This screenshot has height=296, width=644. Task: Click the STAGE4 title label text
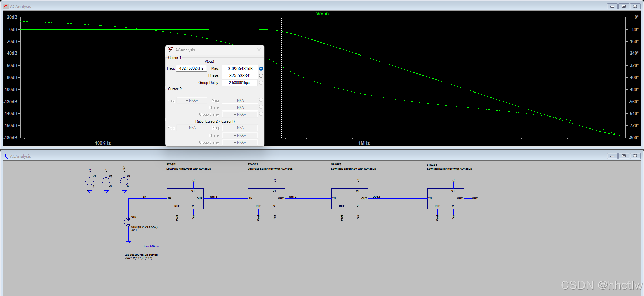432,165
